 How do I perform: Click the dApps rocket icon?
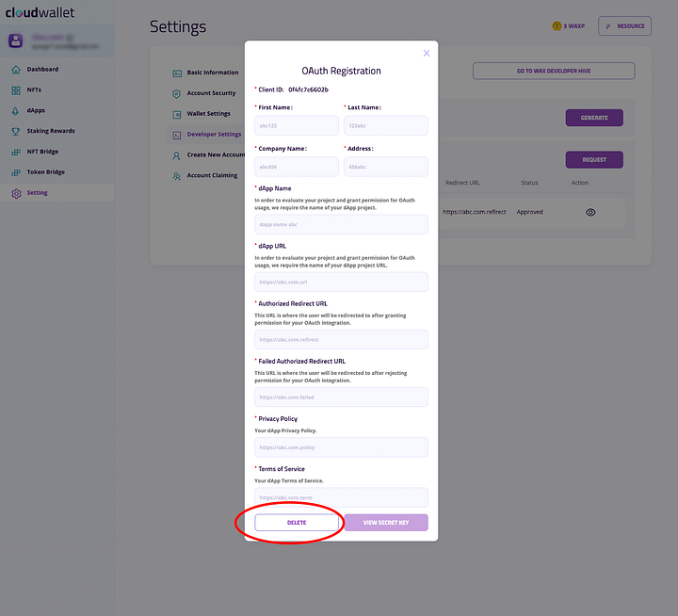(16, 111)
